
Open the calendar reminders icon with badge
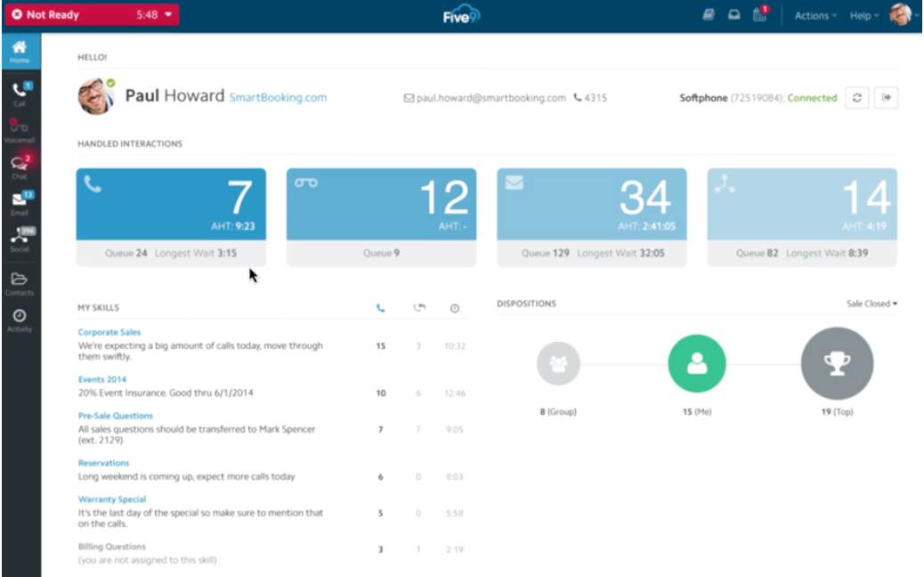click(x=759, y=16)
